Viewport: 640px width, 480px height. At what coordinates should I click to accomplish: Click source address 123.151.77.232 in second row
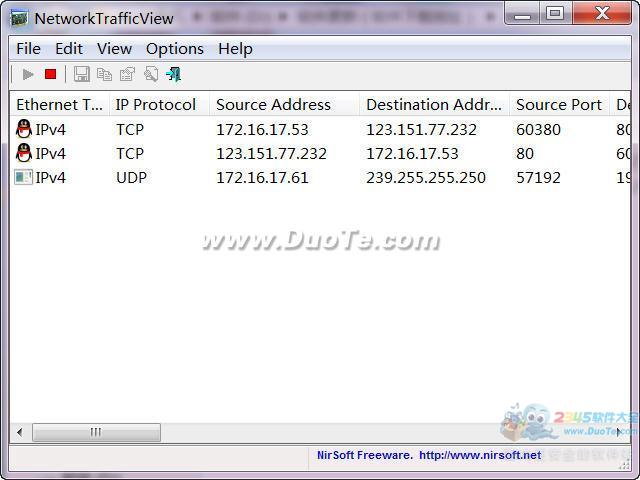(271, 153)
